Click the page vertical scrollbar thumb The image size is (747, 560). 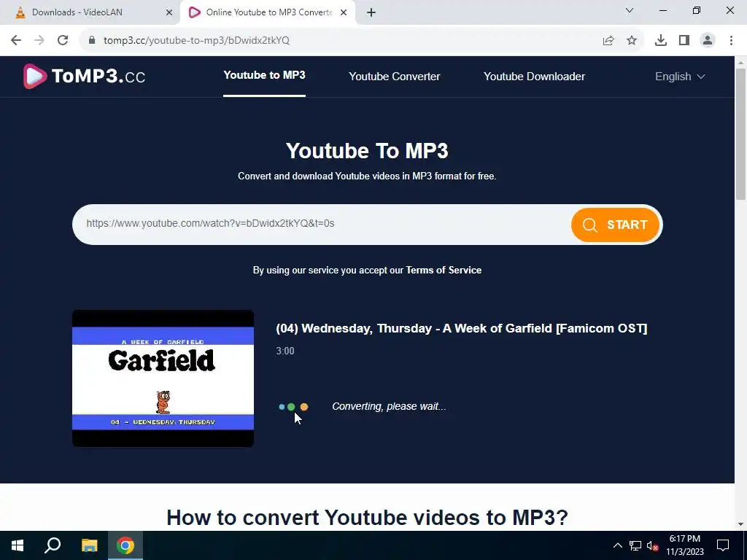[x=741, y=134]
